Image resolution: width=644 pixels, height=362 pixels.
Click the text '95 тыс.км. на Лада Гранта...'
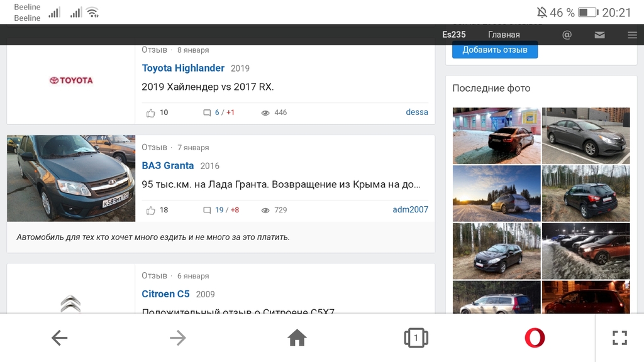tap(281, 185)
